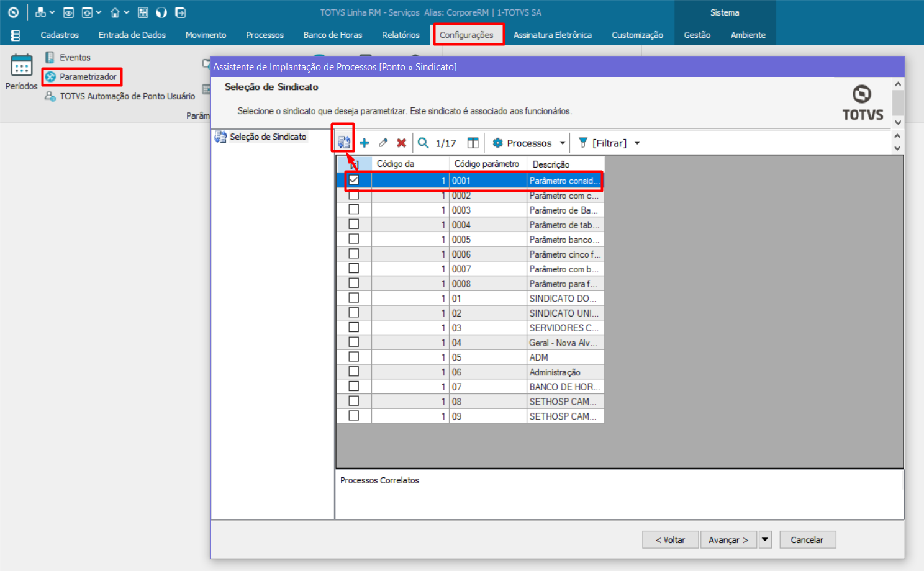Open the database stack menu icon
This screenshot has height=571, width=924.
16,35
